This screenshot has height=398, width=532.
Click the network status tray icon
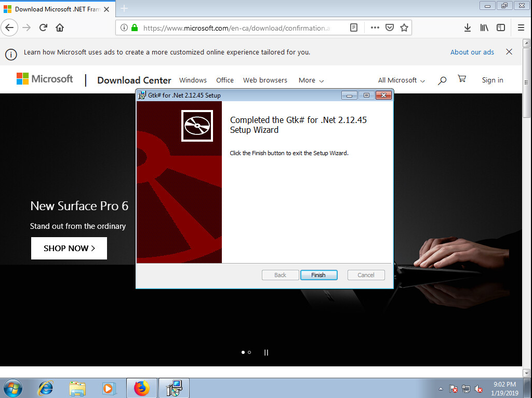coord(466,389)
